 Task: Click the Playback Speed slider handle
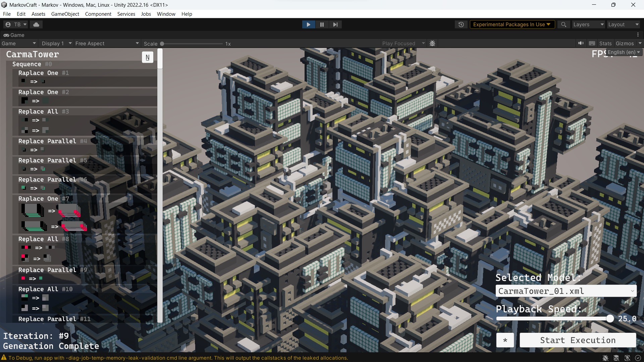(x=610, y=319)
